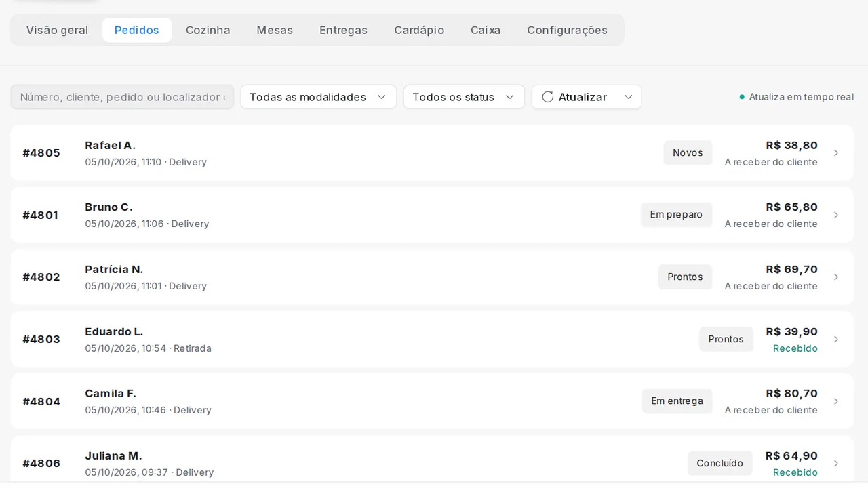Screen dimensions: 868x488
Task: Expand the Atualizar options chevron
Action: (629, 97)
